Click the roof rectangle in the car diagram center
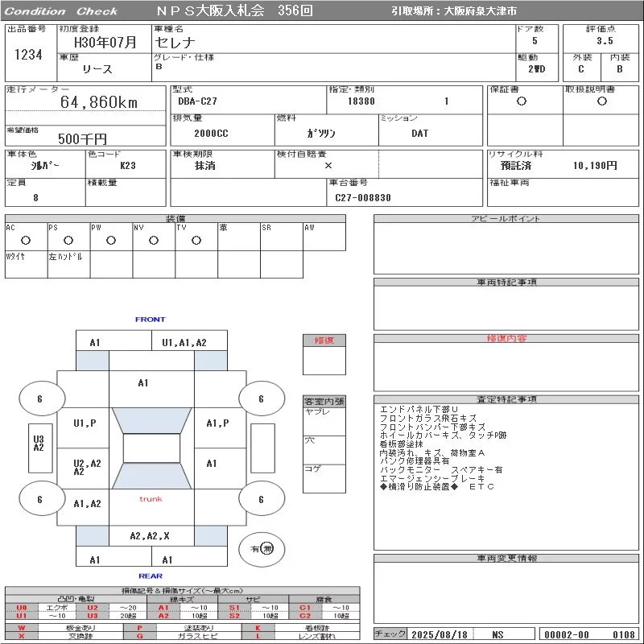The image size is (644, 644). [151, 448]
